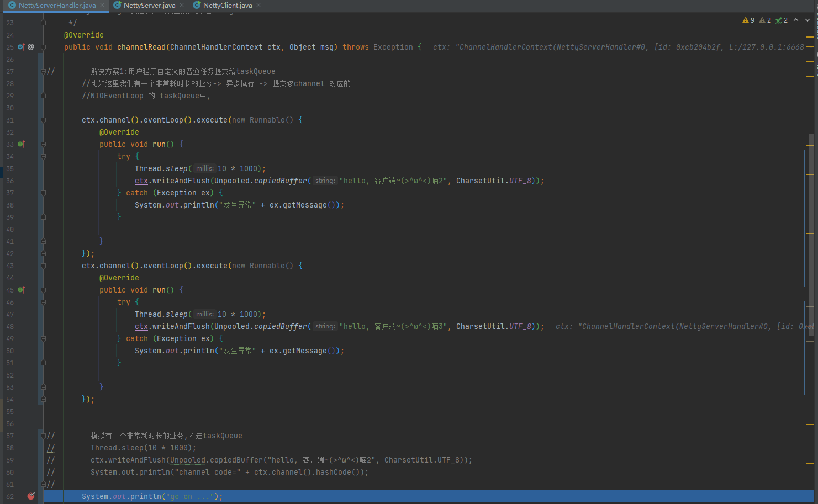Image resolution: width=818 pixels, height=504 pixels.
Task: Collapse the try block fold on line 34
Action: click(43, 156)
